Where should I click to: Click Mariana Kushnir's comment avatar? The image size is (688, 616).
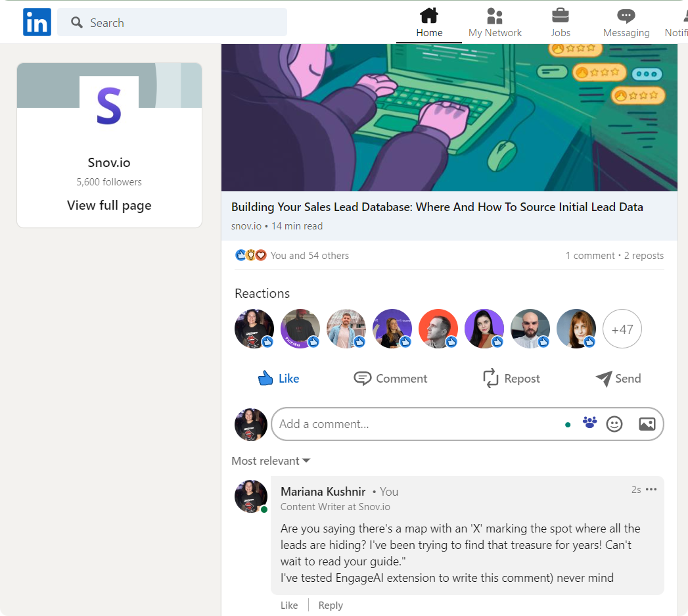coord(251,496)
